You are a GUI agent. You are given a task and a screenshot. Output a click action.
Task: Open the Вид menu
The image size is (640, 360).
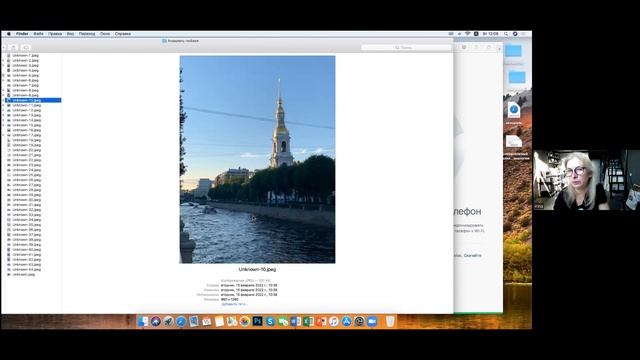(x=70, y=34)
